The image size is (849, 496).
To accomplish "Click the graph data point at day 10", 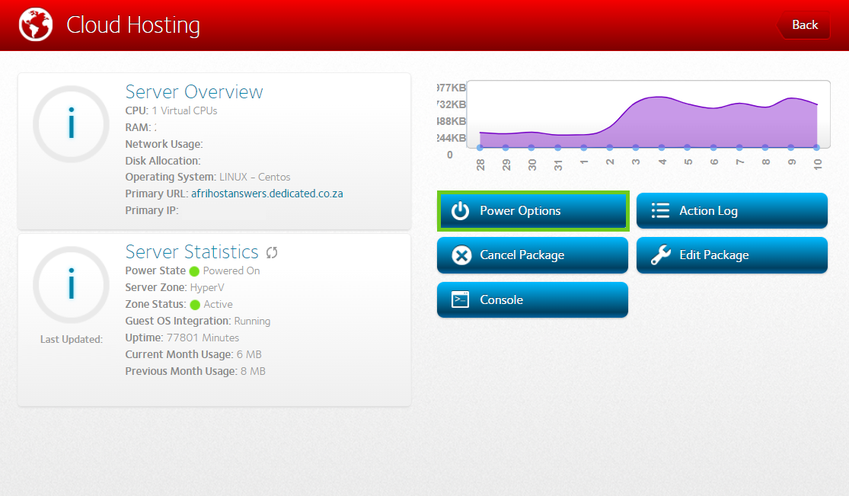I will (817, 147).
